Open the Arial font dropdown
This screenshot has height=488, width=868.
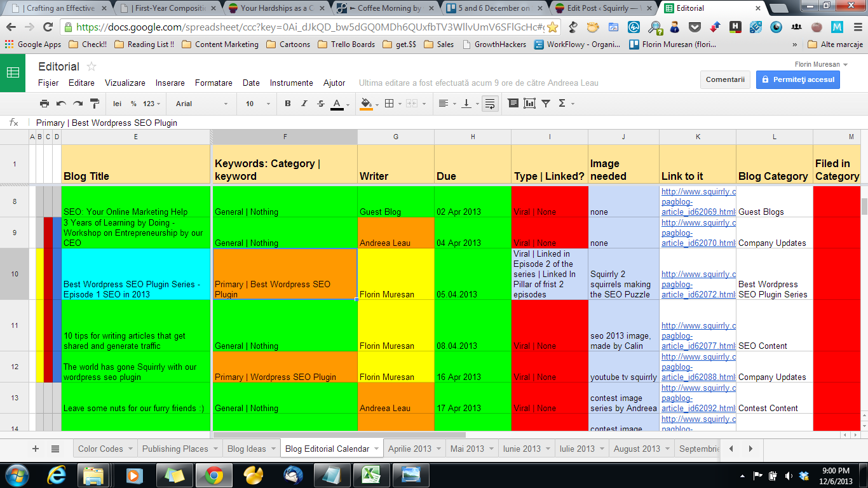tap(201, 104)
